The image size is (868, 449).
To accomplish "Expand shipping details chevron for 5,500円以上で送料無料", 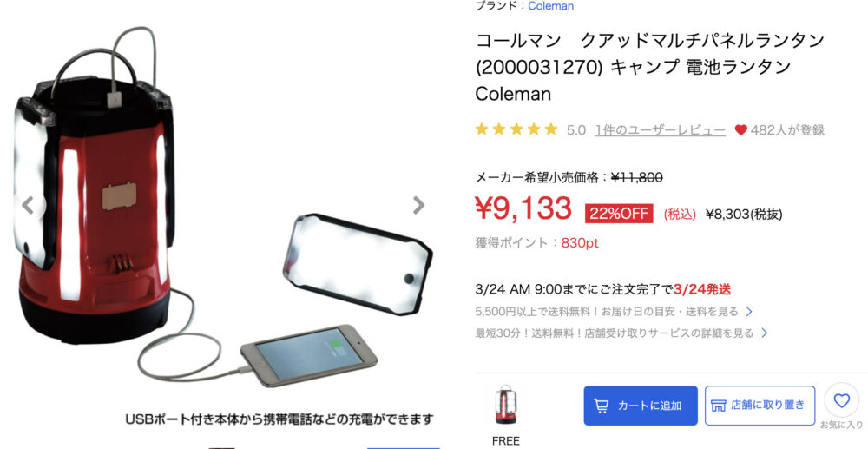I will (749, 312).
